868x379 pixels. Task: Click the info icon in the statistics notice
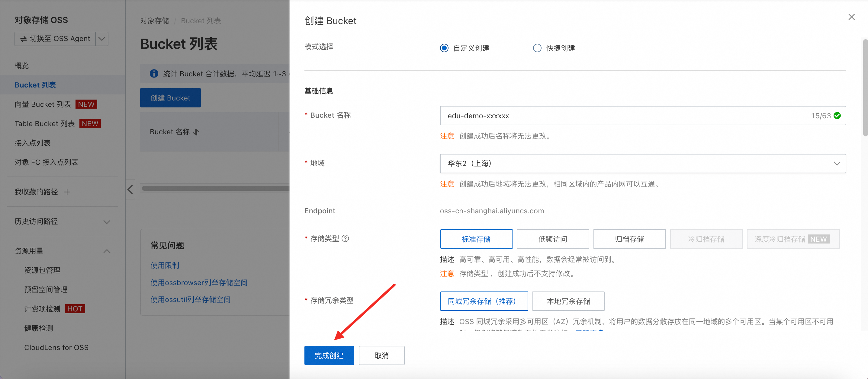pyautogui.click(x=154, y=73)
